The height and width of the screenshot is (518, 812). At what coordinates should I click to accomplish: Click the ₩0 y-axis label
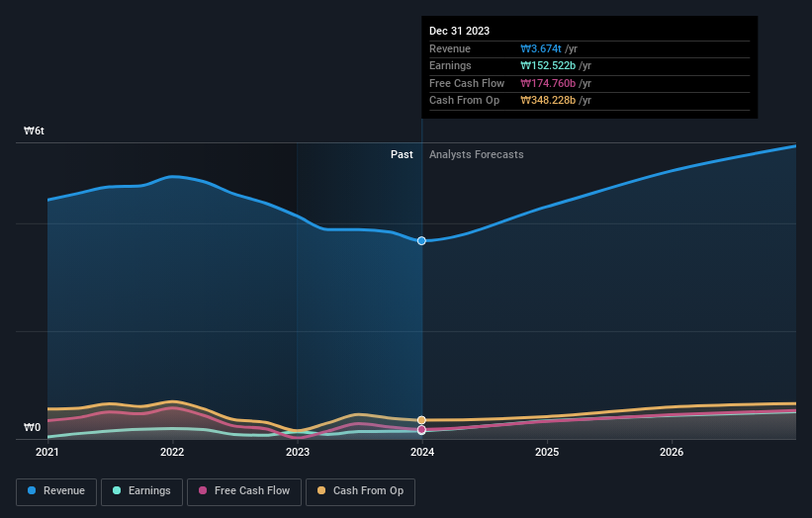pos(32,427)
